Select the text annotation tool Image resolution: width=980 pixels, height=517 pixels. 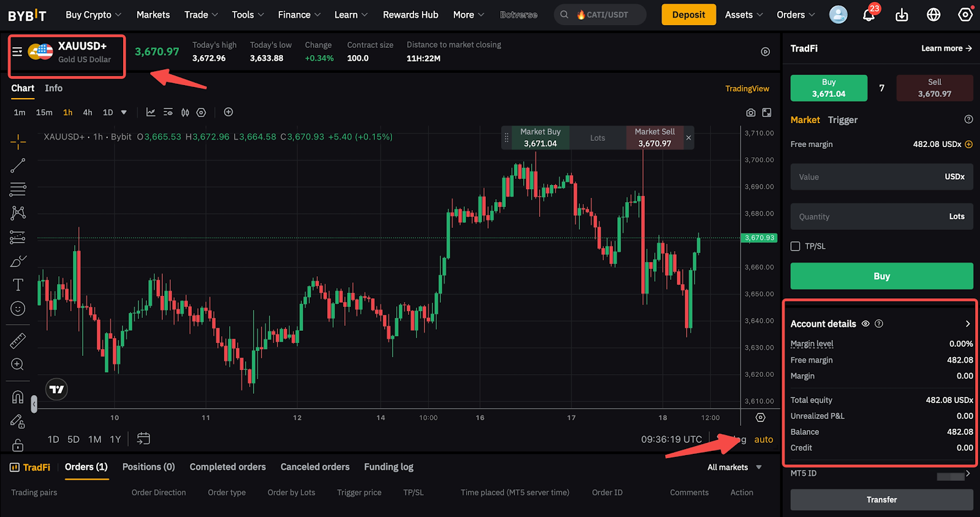[x=18, y=285]
